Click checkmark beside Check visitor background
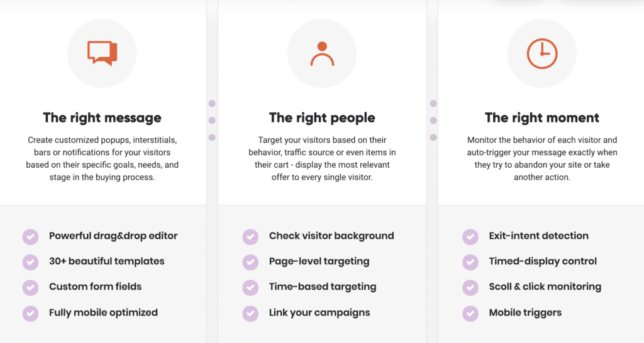644x343 pixels. [250, 236]
